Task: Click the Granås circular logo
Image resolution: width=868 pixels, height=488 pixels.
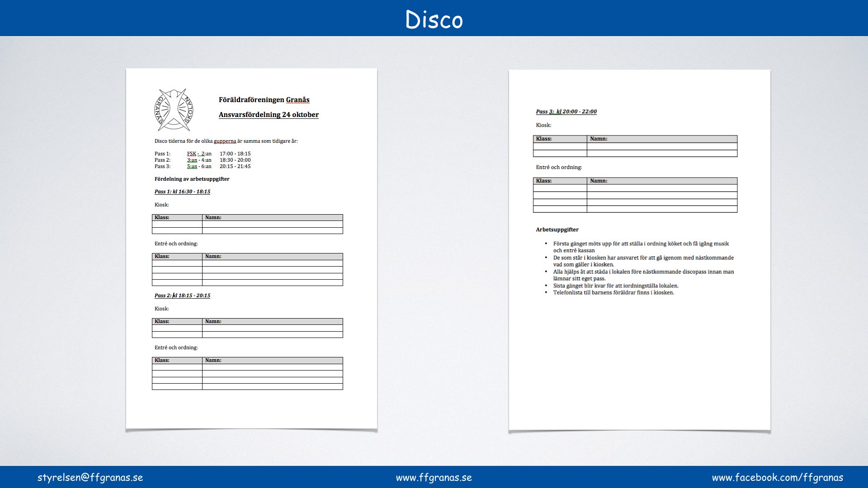Action: 174,110
